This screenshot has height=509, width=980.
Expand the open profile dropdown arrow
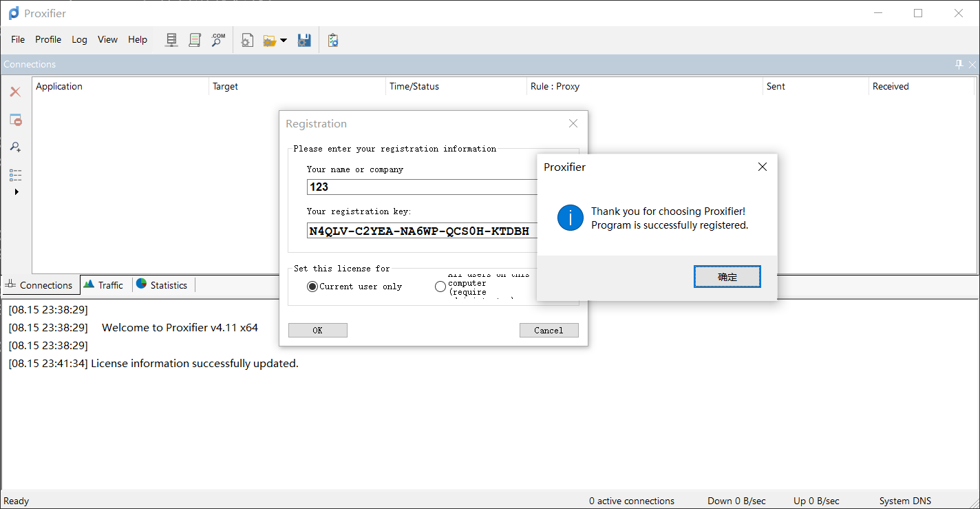284,41
